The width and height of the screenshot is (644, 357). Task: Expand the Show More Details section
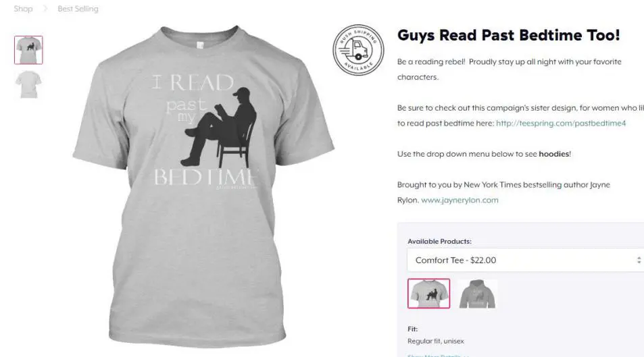tap(438, 356)
